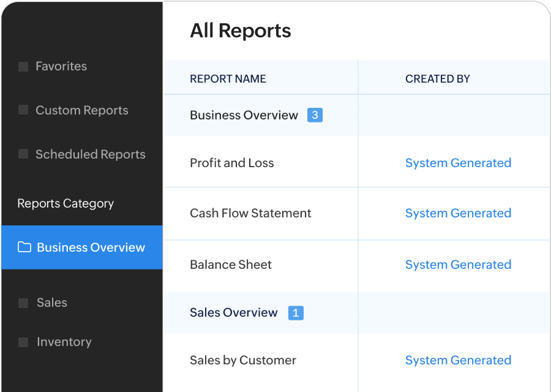
Task: Click the square icon beside Inventory
Action: point(23,342)
